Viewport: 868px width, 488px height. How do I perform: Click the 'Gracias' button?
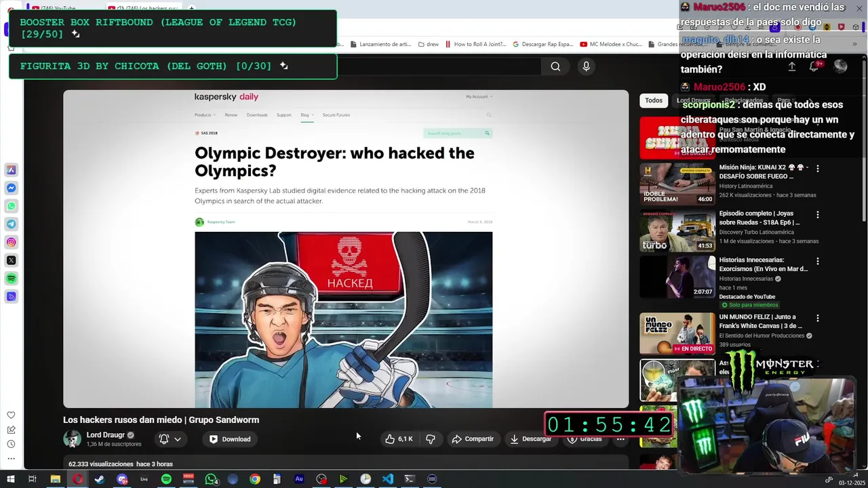pyautogui.click(x=585, y=439)
